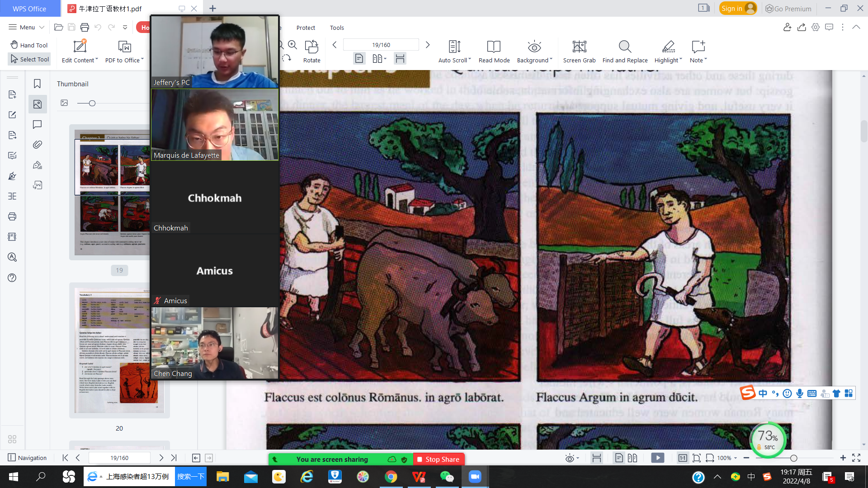This screenshot has width=868, height=488.
Task: Add a Note annotation
Action: 698,51
